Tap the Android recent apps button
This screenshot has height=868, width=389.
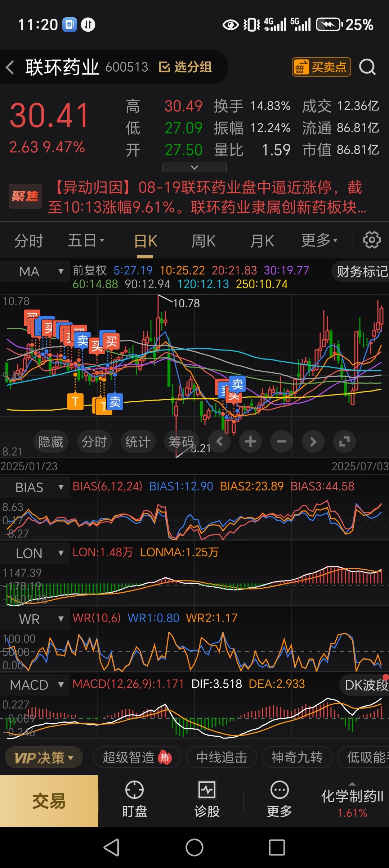(277, 847)
